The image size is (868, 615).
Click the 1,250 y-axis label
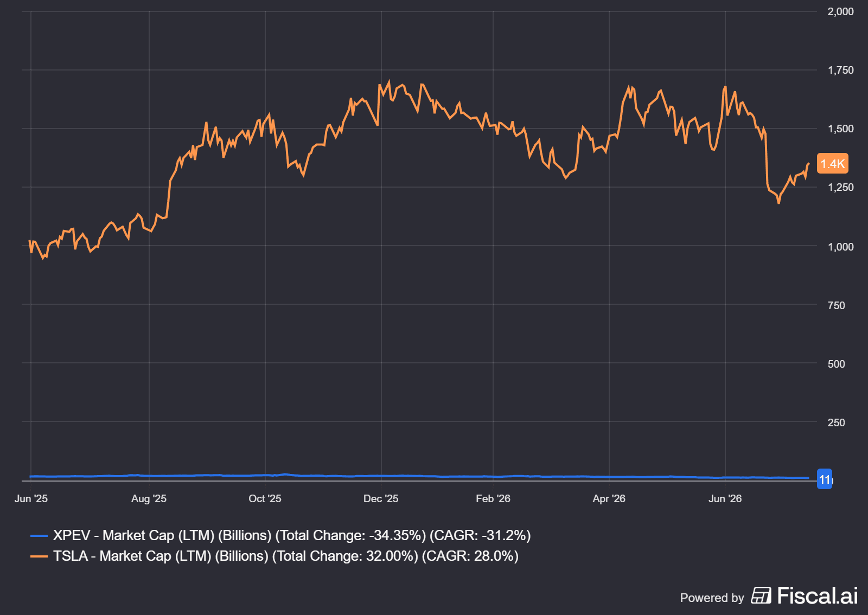[840, 187]
